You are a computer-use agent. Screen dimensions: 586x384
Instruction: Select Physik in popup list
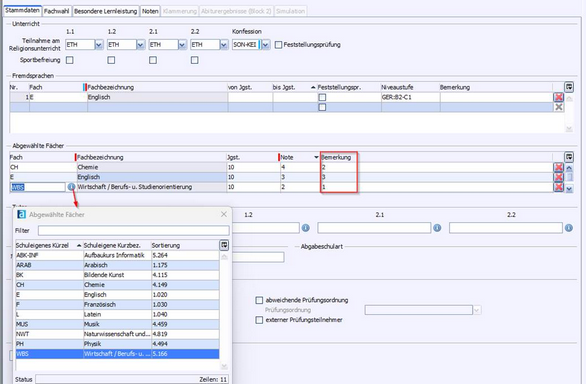click(117, 344)
